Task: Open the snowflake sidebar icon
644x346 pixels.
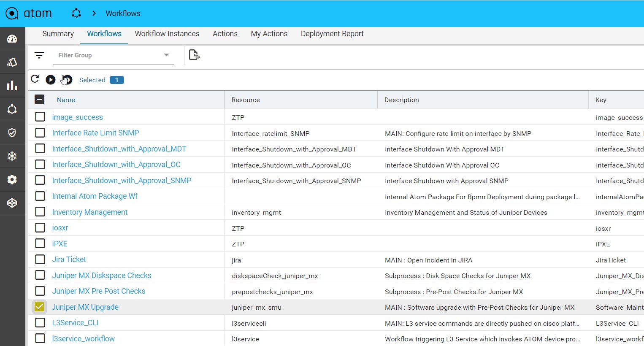Action: click(12, 156)
